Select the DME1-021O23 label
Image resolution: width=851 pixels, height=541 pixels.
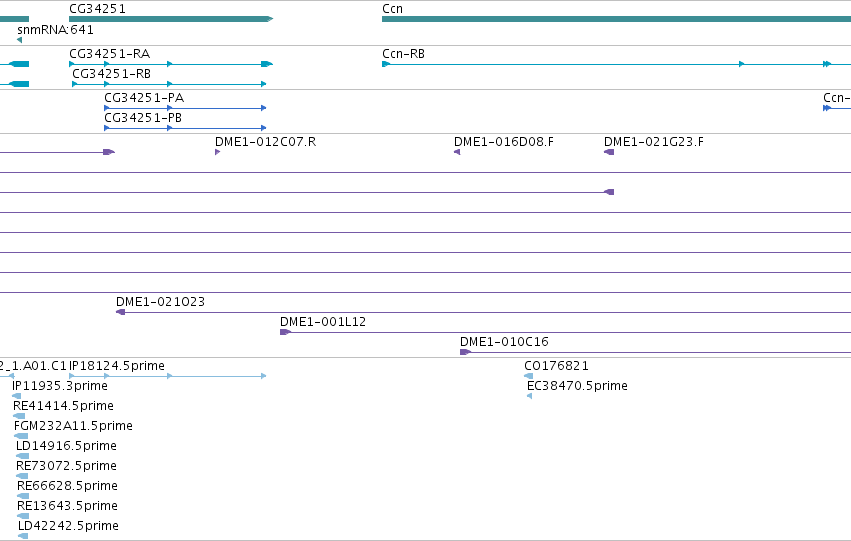click(161, 302)
